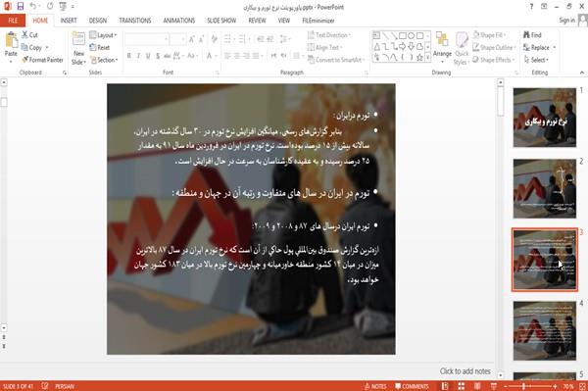Open Align Text dropdown
Screen dimensions: 588x391
click(x=324, y=47)
